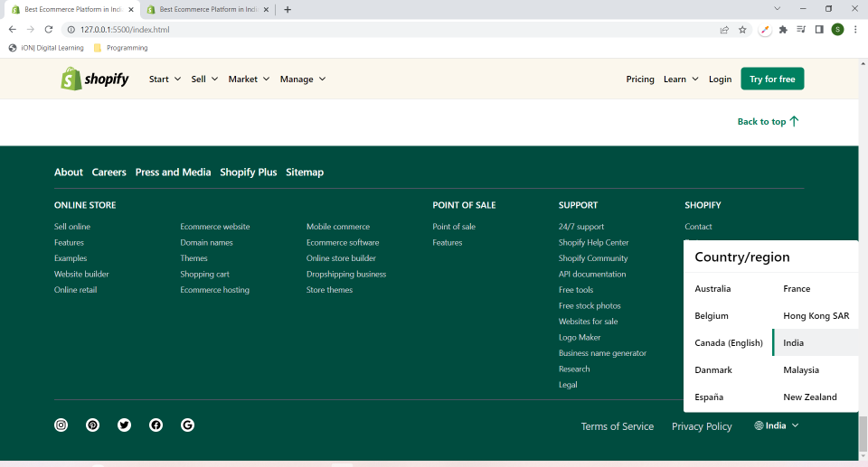The width and height of the screenshot is (868, 467).
Task: Open Sitemap footer link
Action: point(305,173)
